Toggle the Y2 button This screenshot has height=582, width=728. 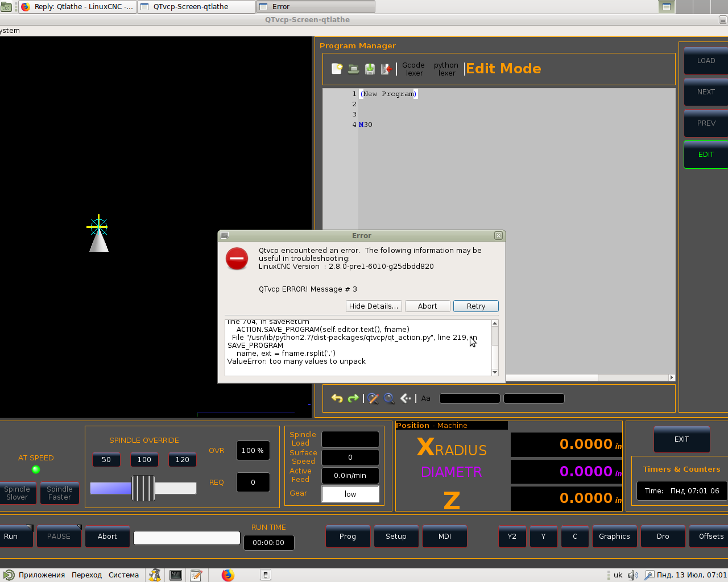point(512,537)
